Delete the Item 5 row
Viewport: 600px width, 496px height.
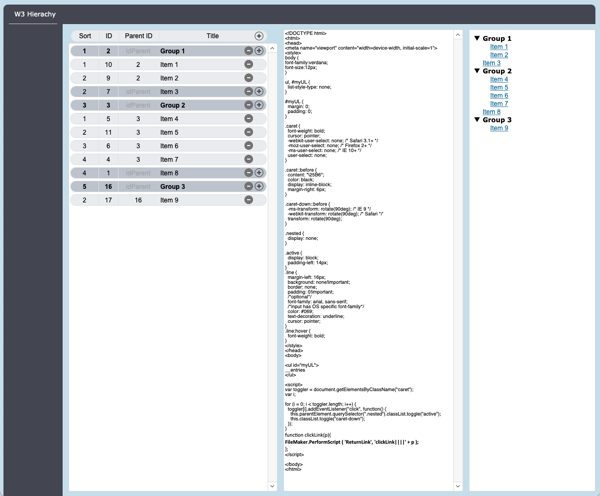tap(248, 132)
